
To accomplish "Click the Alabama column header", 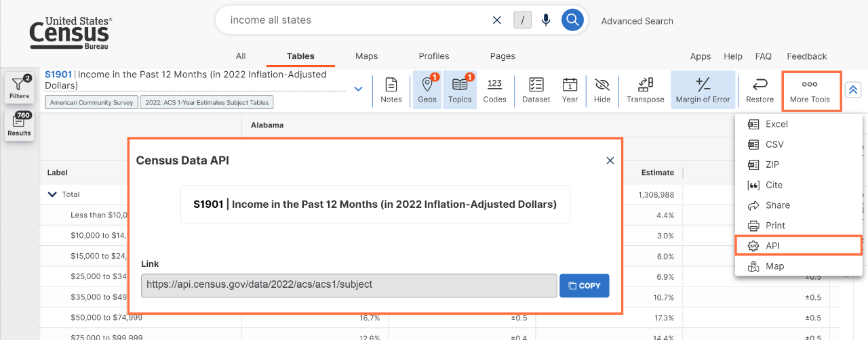I will coord(267,125).
